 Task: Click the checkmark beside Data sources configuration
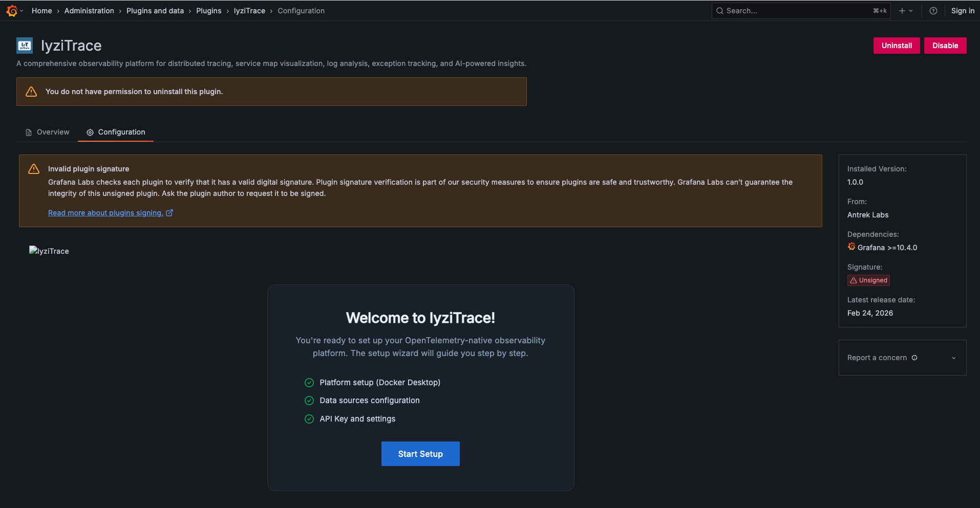[x=309, y=401]
